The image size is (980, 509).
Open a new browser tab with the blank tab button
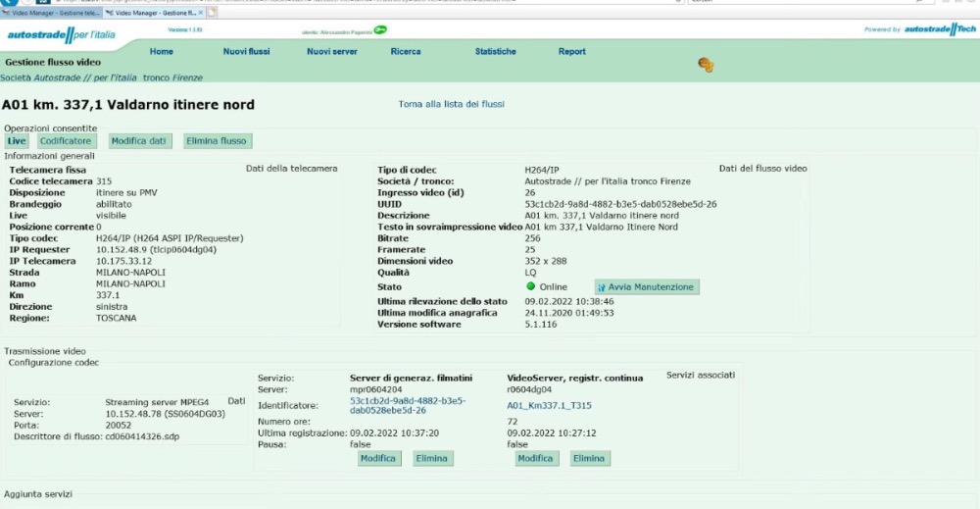pyautogui.click(x=212, y=12)
